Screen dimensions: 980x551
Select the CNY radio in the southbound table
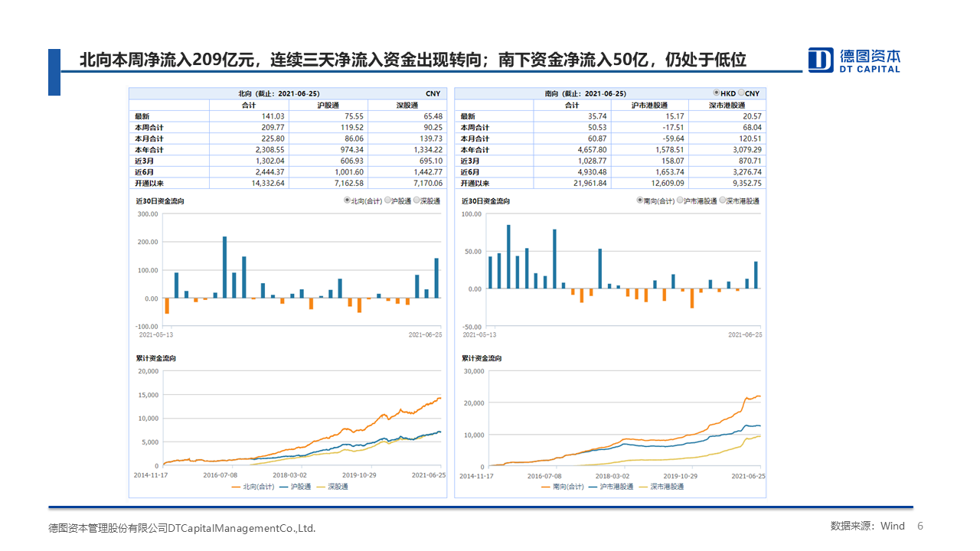click(x=741, y=93)
